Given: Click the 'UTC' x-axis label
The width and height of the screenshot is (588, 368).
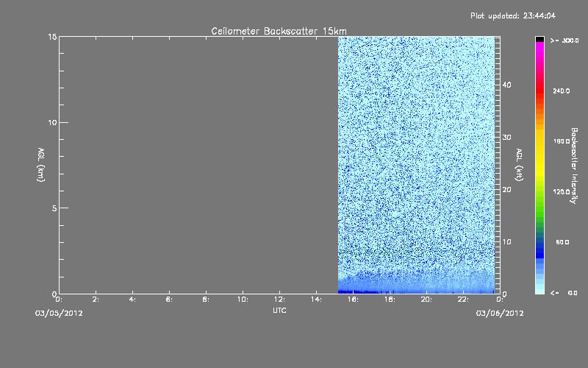Looking at the screenshot, I should [x=279, y=310].
